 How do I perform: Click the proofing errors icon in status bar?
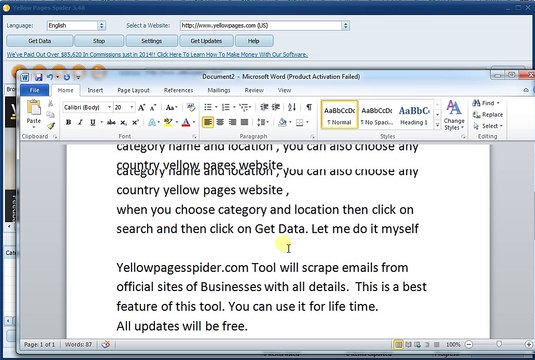tap(106, 344)
